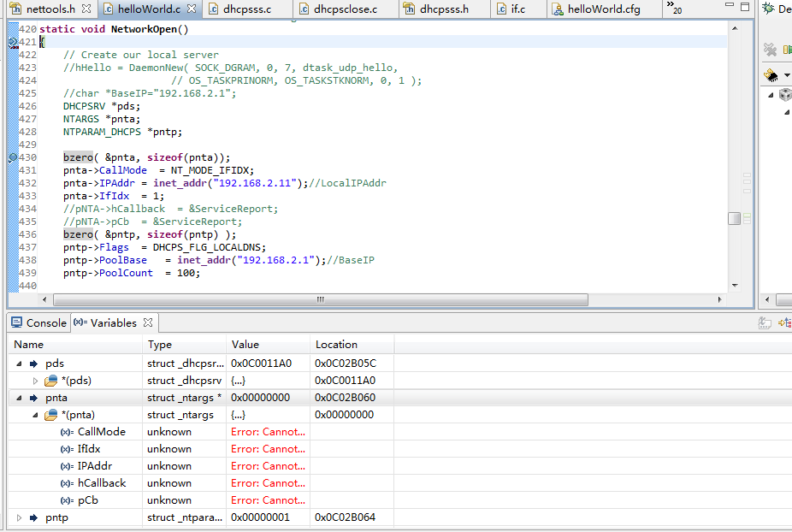Viewport: 792px width, 532px height.
Task: Click the connect target icon in Debug view
Action: [788, 50]
